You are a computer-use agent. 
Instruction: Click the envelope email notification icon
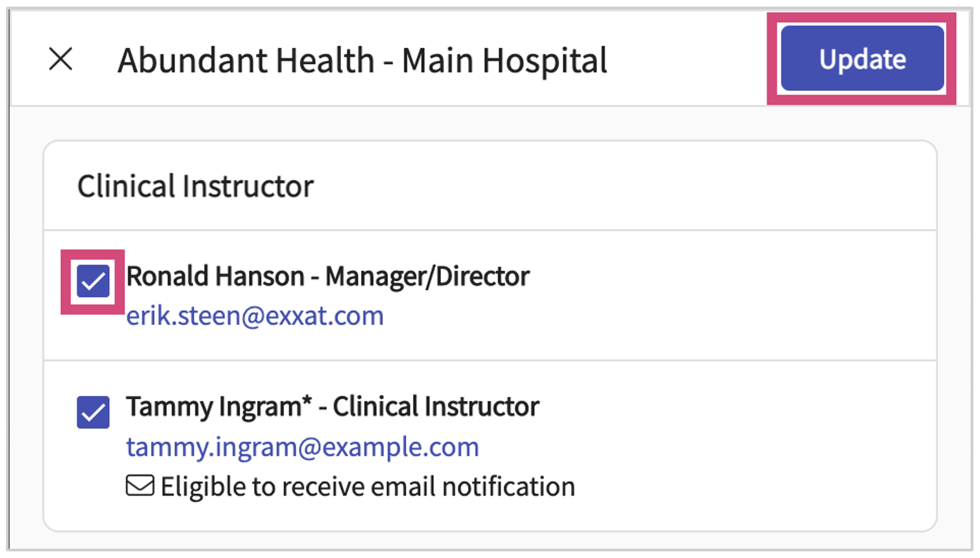click(x=140, y=486)
